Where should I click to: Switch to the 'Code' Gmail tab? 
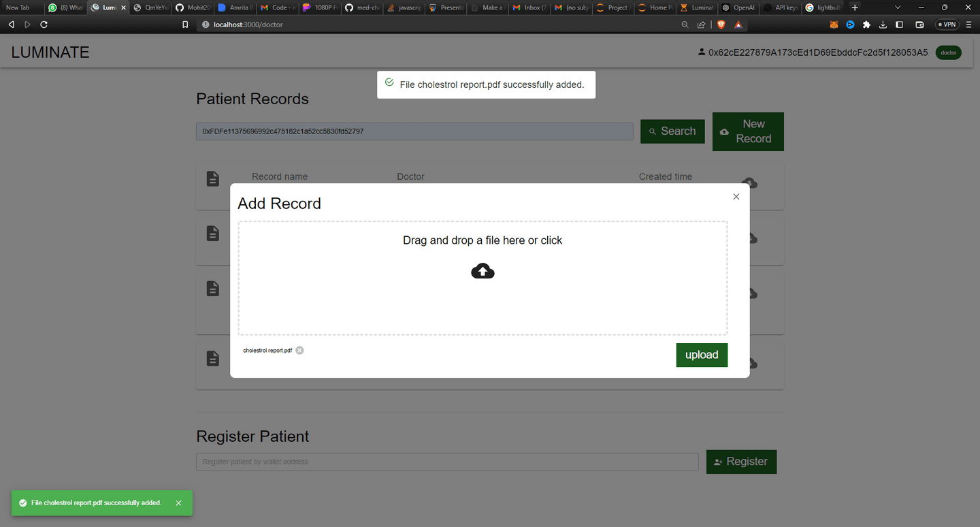(277, 7)
